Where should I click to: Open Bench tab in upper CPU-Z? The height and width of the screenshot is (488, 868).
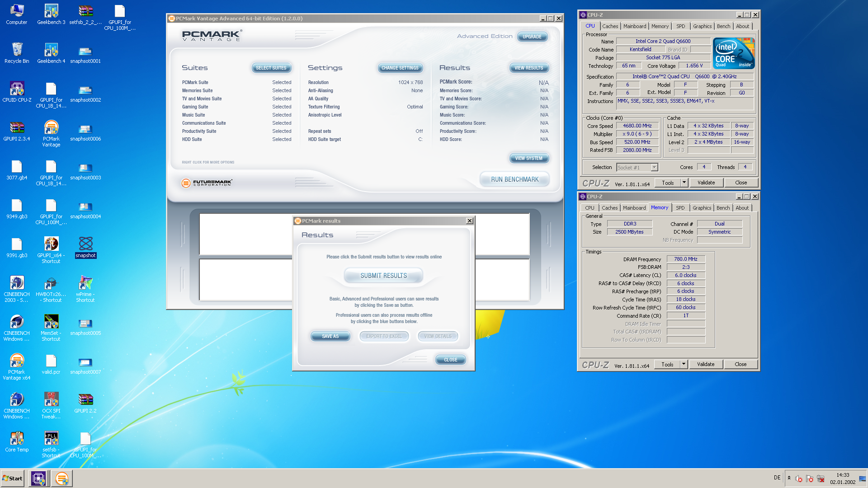724,26
